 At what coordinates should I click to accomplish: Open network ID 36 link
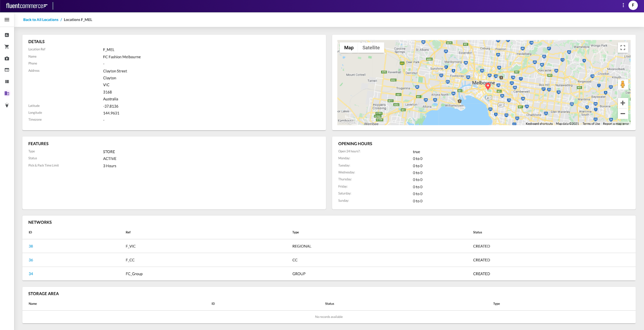point(31,260)
